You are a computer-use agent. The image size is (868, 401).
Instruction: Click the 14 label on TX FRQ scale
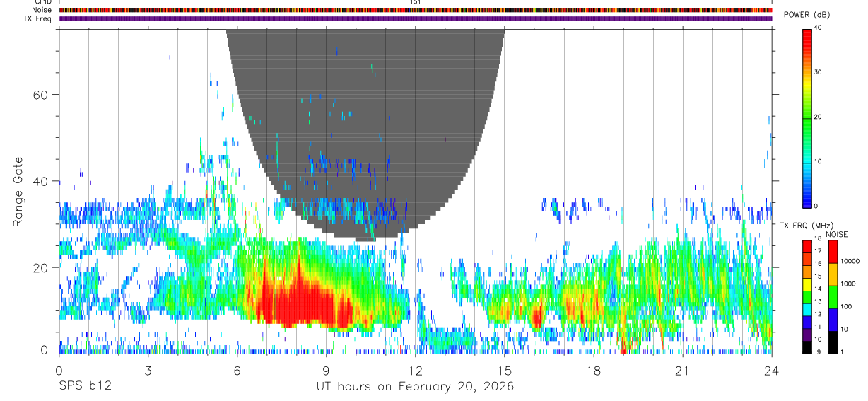tap(818, 289)
